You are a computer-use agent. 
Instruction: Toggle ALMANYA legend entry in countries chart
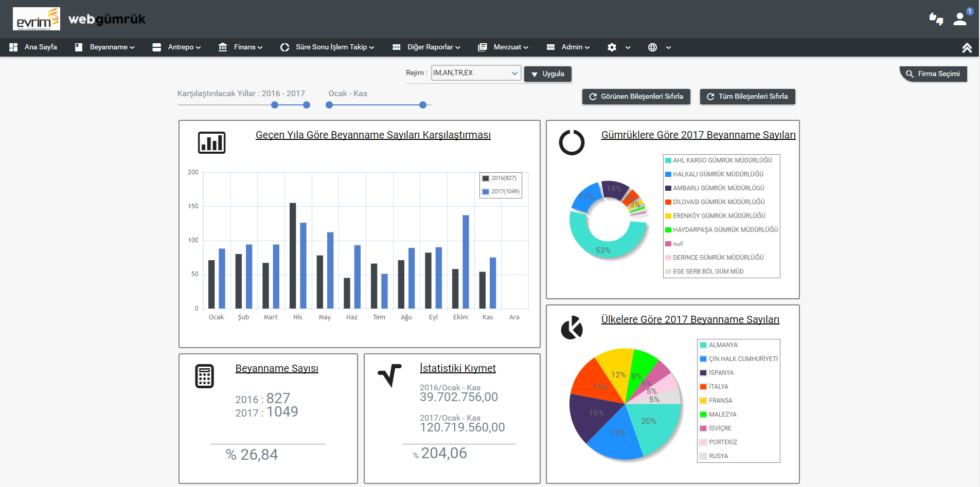pyautogui.click(x=719, y=345)
